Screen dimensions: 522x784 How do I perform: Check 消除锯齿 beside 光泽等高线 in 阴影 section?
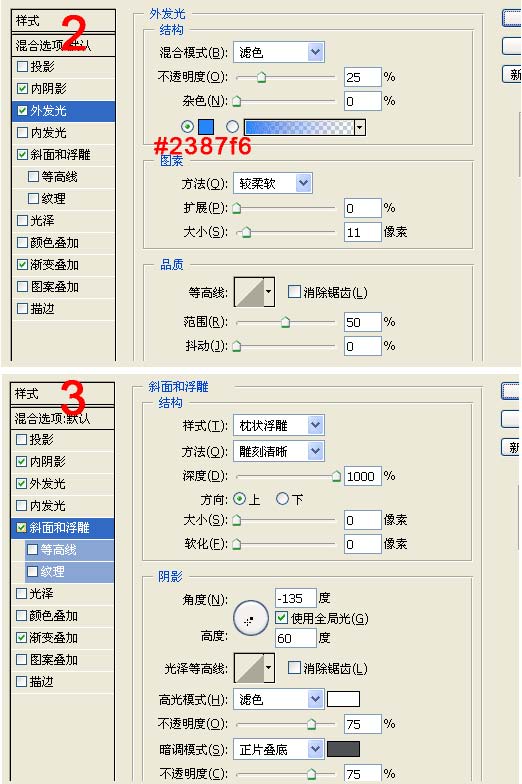click(x=294, y=668)
